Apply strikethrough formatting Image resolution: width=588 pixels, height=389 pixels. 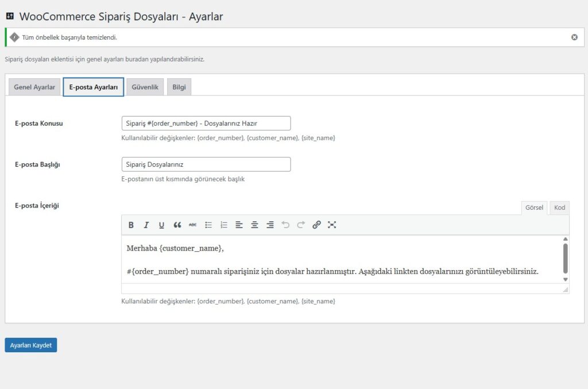tap(192, 225)
